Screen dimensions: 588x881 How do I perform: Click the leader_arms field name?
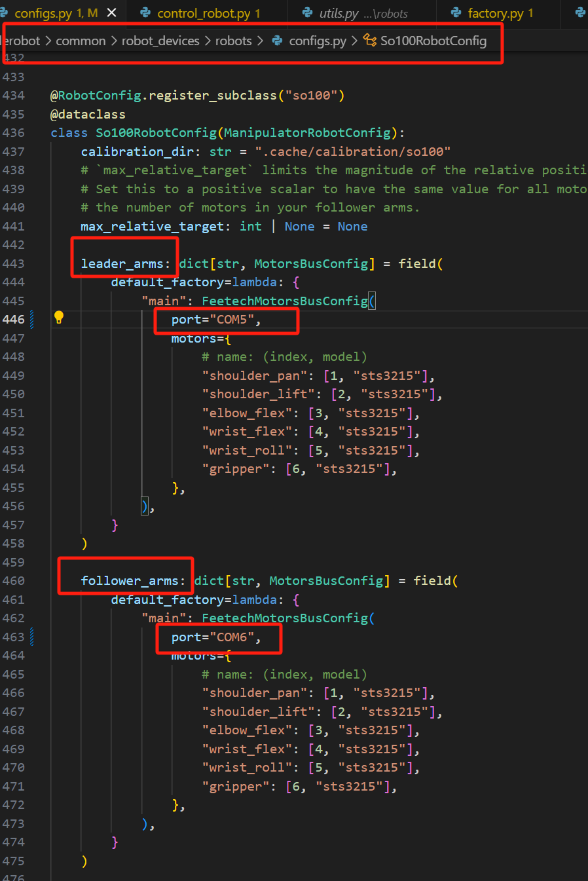(x=122, y=263)
